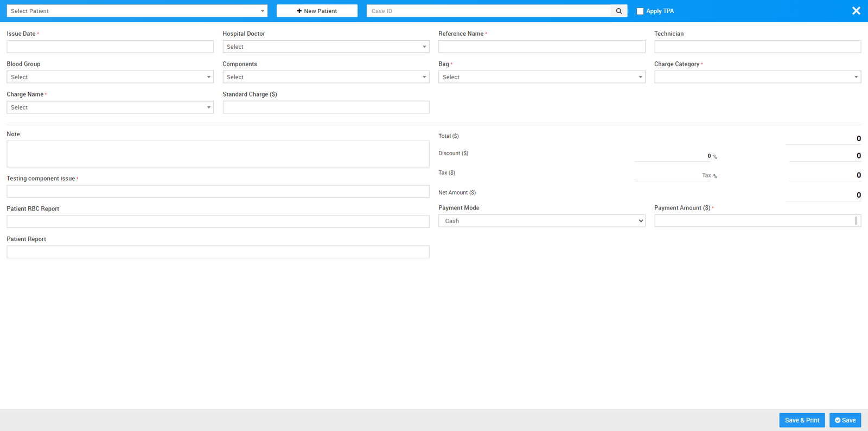Select the Technician text field
Screen dimensions: 868x431
click(757, 47)
